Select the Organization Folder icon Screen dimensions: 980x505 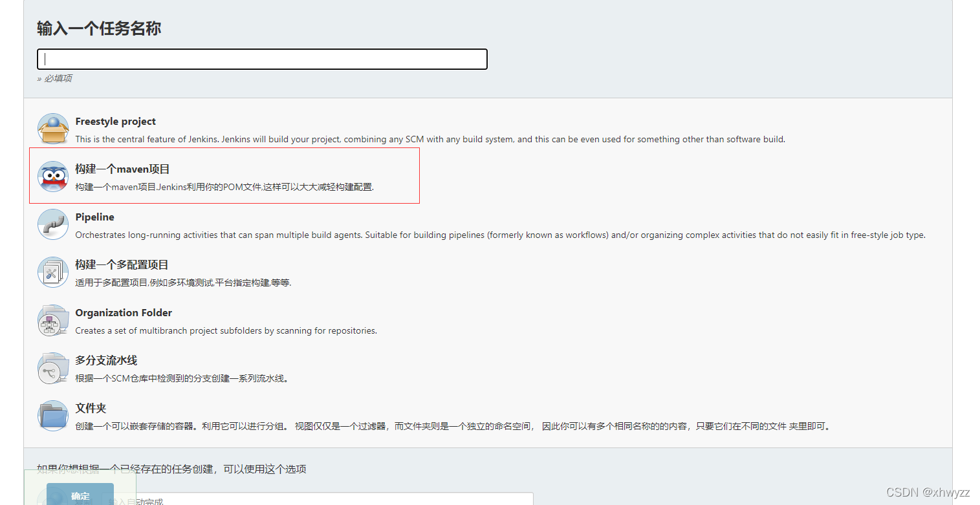(53, 320)
